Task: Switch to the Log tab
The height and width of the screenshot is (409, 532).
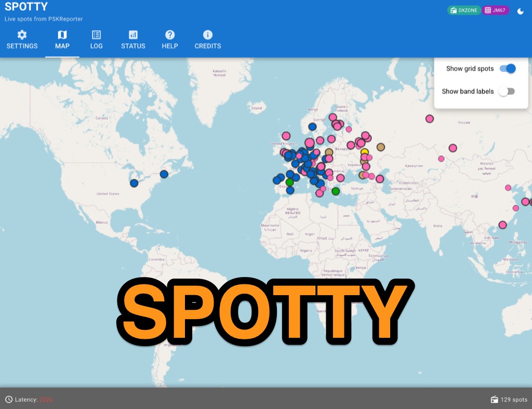Action: coord(96,40)
